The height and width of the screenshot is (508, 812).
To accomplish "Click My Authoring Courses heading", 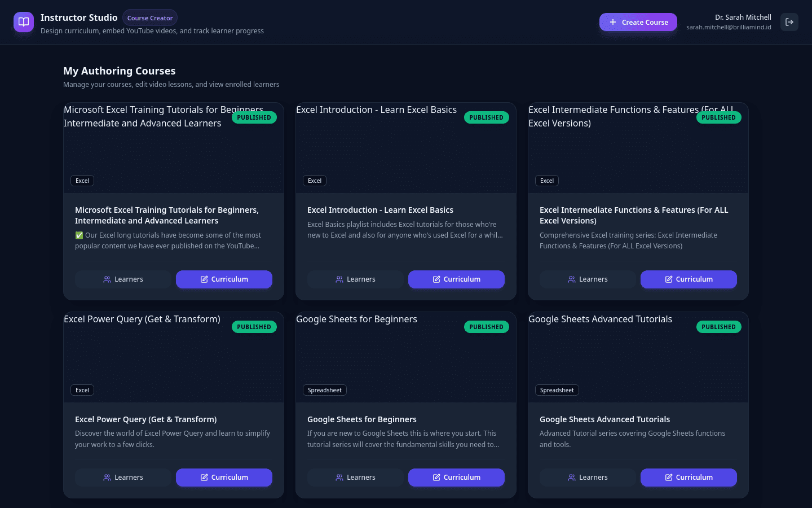I will click(x=120, y=71).
